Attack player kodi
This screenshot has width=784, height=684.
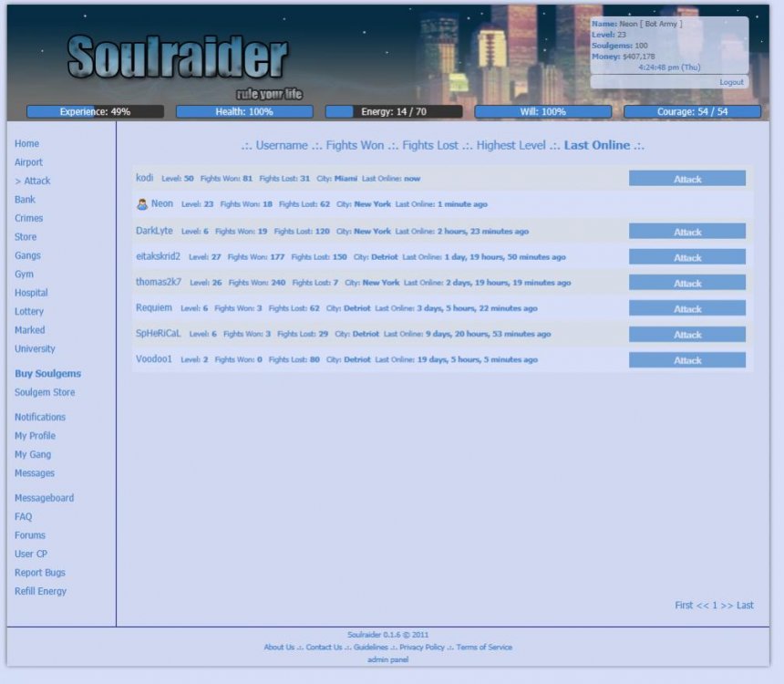point(686,179)
